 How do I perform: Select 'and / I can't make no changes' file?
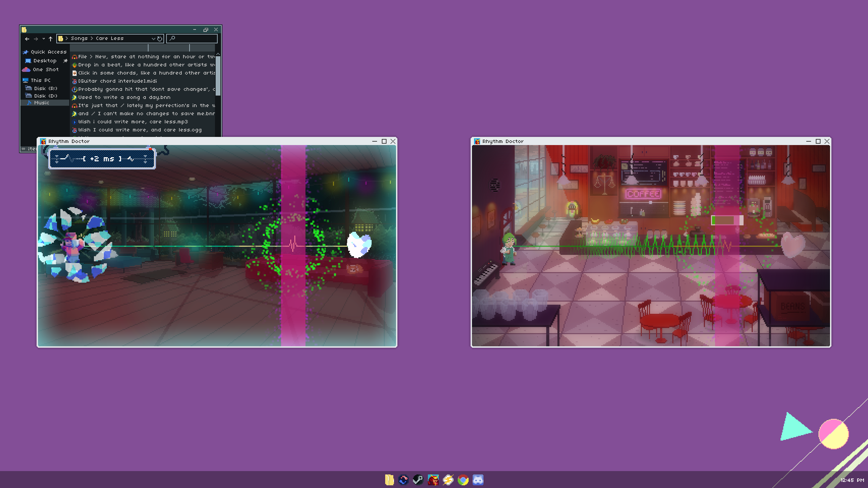(143, 114)
